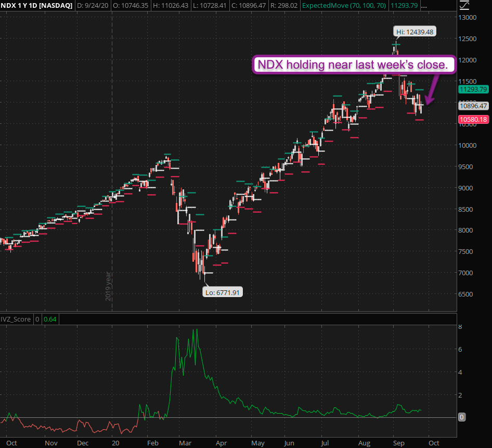The height and width of the screenshot is (448, 492).
Task: Click the gray 10896.47 last price bubble
Action: 473,106
